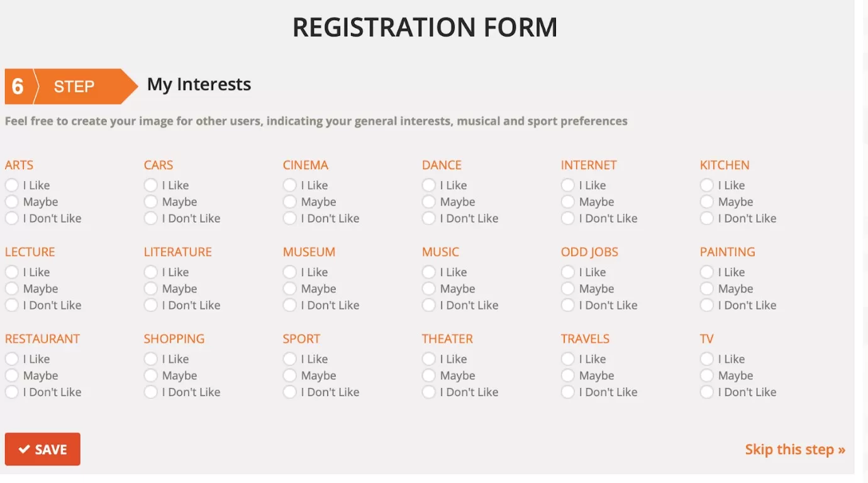Choose "I Like" under Lecture

(11, 272)
